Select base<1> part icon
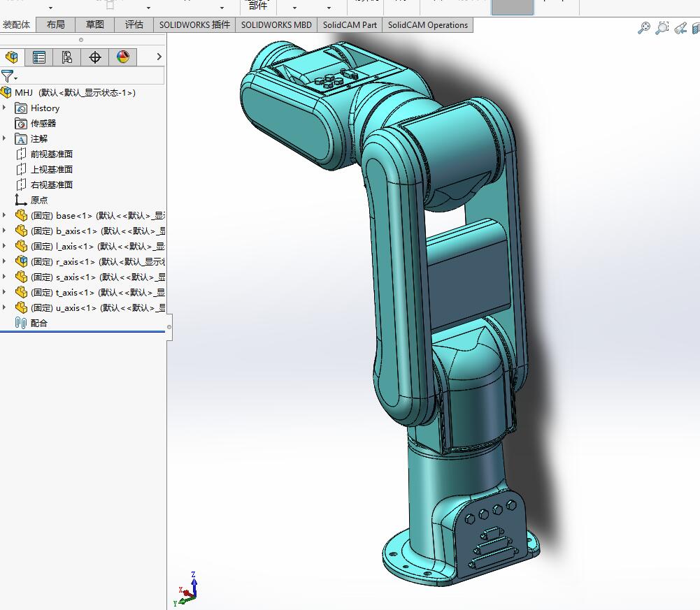 (21, 215)
